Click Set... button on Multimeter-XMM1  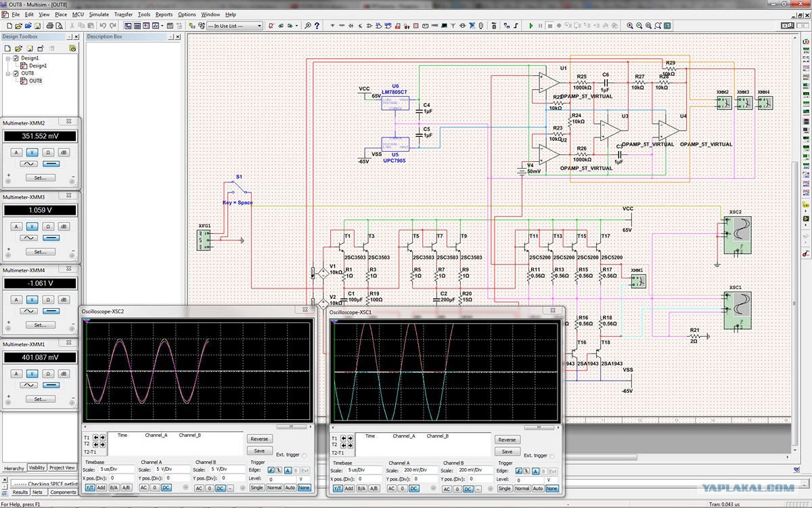click(x=41, y=399)
